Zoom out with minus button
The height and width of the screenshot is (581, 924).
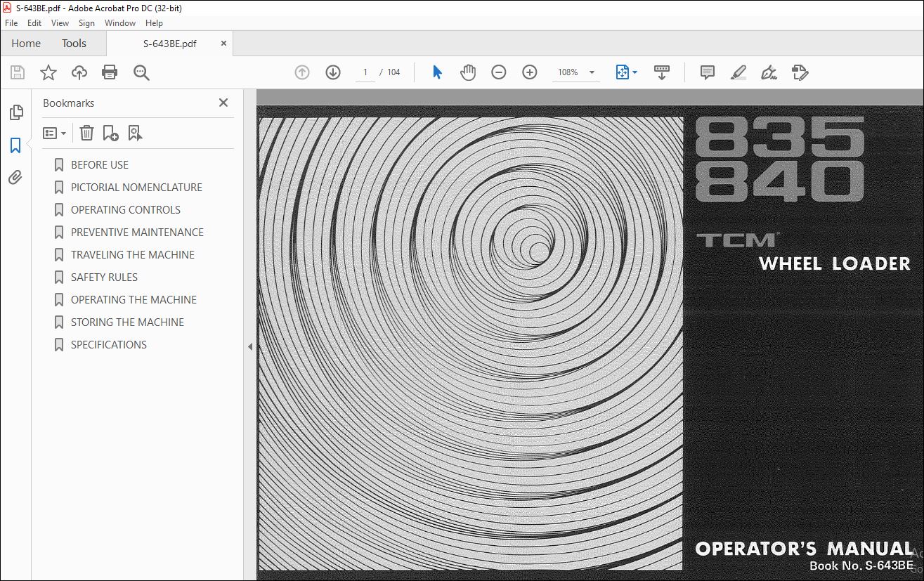click(x=499, y=72)
